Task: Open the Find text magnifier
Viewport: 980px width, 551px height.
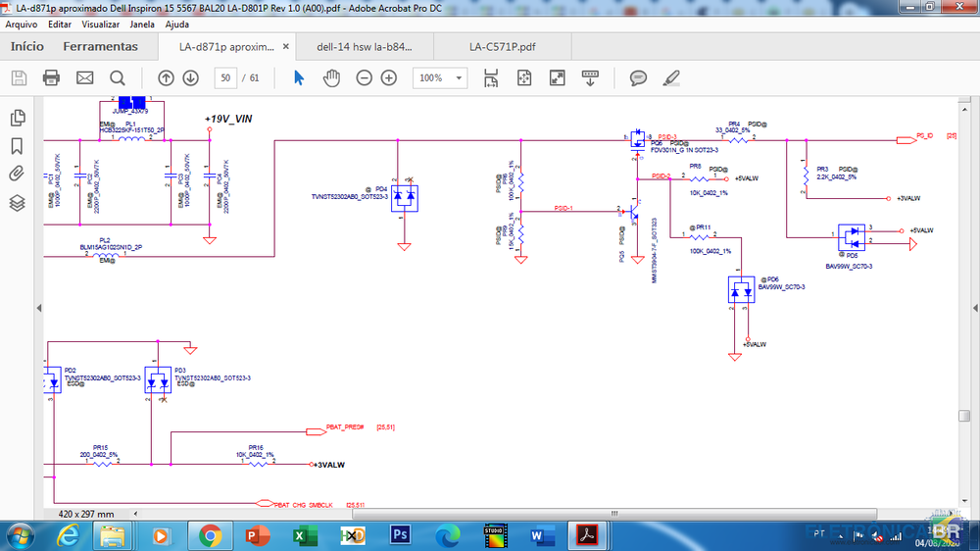Action: 118,78
